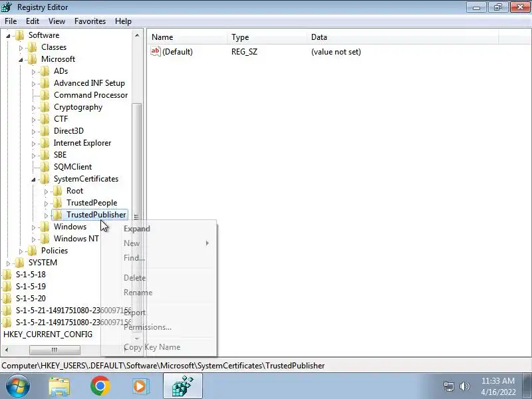The image size is (532, 399).
Task: Expand the Cryptography key
Action: click(33, 108)
